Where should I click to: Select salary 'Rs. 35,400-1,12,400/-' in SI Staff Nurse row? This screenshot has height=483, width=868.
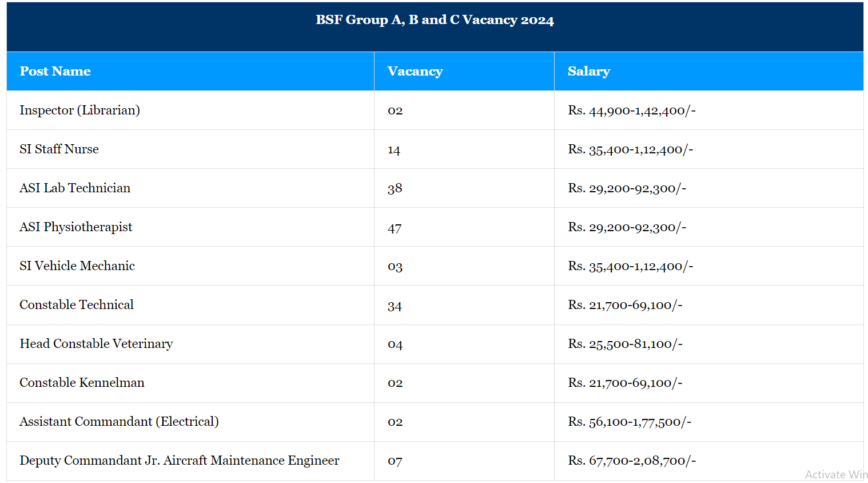pos(631,149)
